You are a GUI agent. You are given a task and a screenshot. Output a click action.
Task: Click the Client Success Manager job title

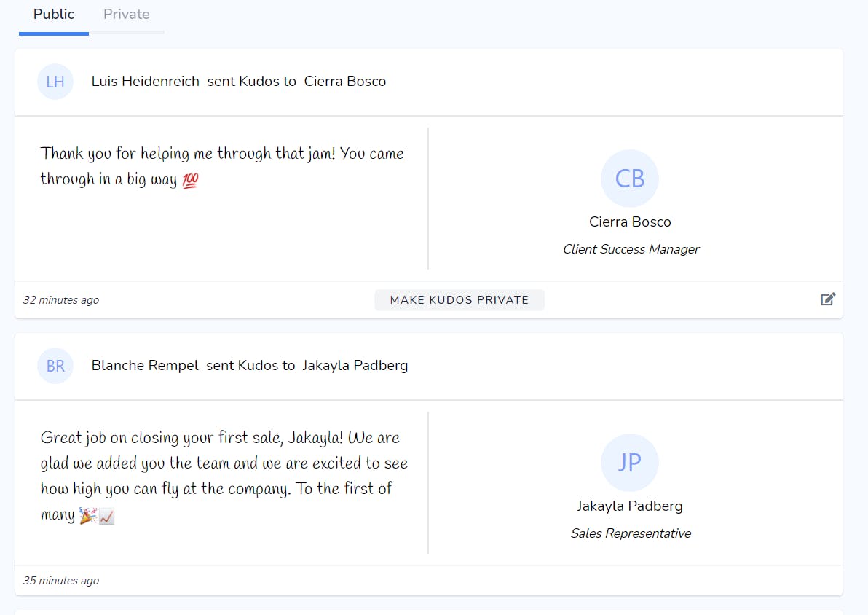coord(631,249)
